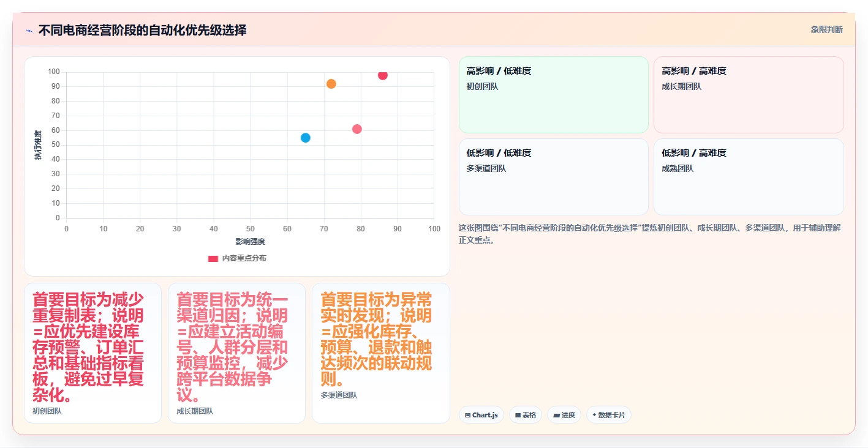Image resolution: width=868 pixels, height=448 pixels.
Task: Click the Chart.js chip
Action: coord(481,415)
